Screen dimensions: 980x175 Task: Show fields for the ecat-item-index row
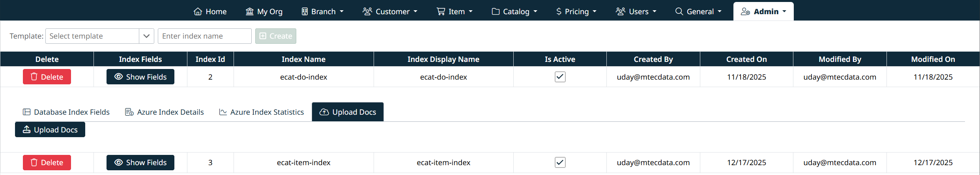coord(140,162)
